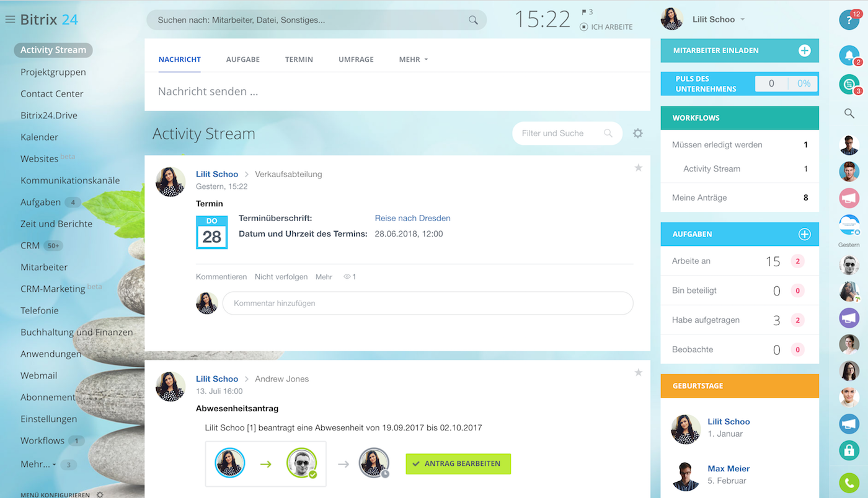The width and height of the screenshot is (868, 498).
Task: Open Projektgruppen in left menu
Action: pos(53,72)
